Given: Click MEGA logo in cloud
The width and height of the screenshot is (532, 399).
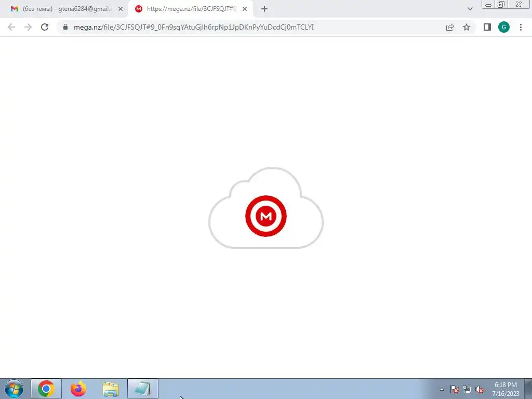Looking at the screenshot, I should coord(266,216).
